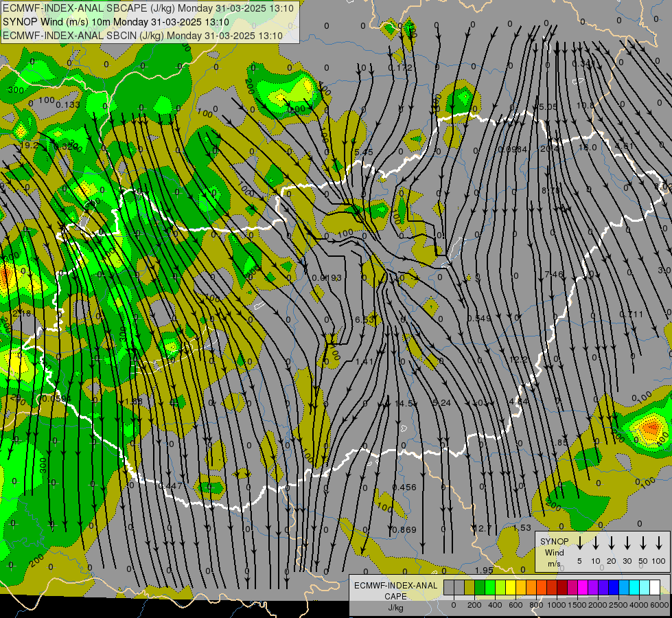672x618 pixels.
Task: Click the SYNOP Wind m/s legend label
Action: 554,552
